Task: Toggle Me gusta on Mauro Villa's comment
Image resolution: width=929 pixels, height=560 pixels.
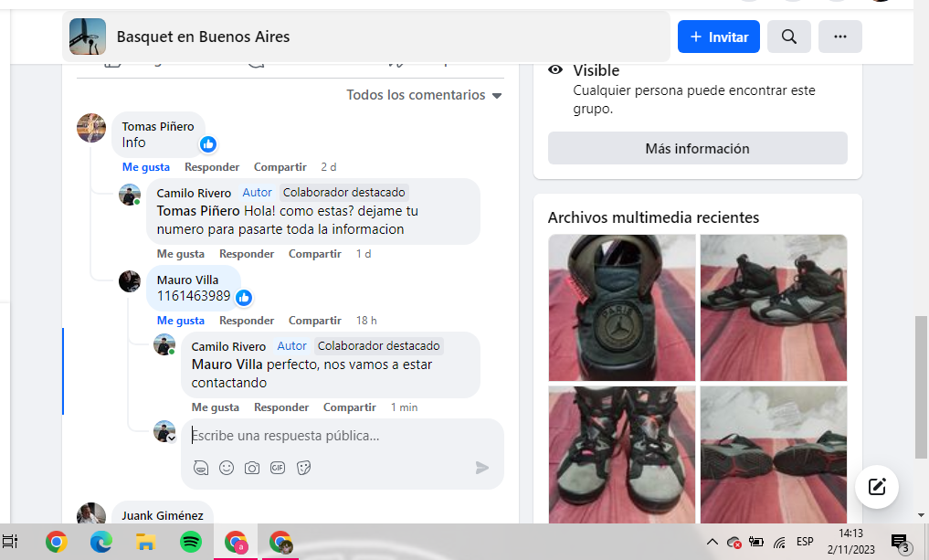Action: [x=181, y=321]
